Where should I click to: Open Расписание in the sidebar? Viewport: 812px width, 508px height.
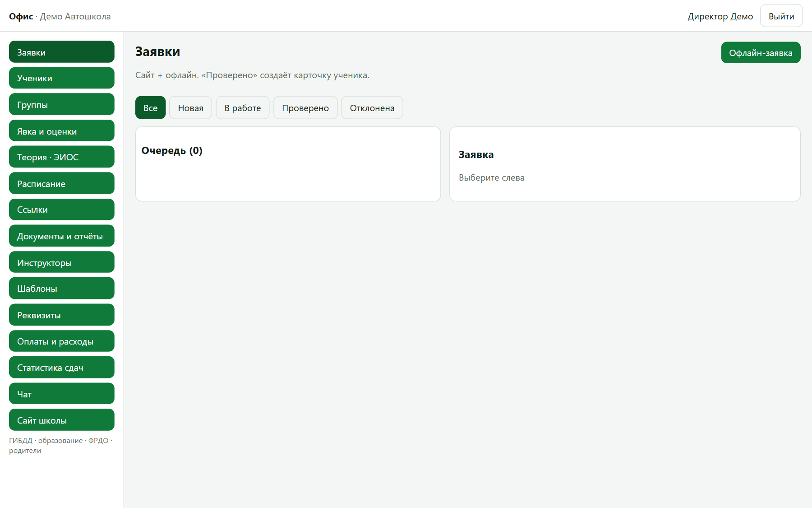point(62,183)
